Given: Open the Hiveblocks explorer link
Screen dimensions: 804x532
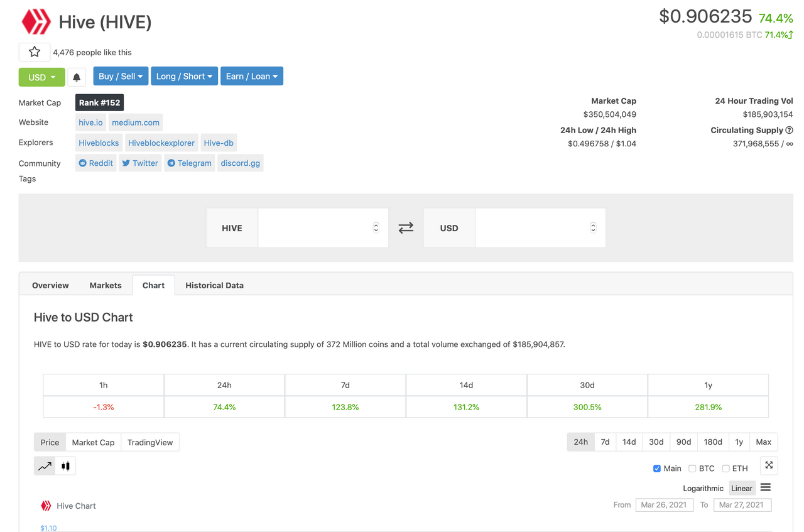Looking at the screenshot, I should point(99,143).
